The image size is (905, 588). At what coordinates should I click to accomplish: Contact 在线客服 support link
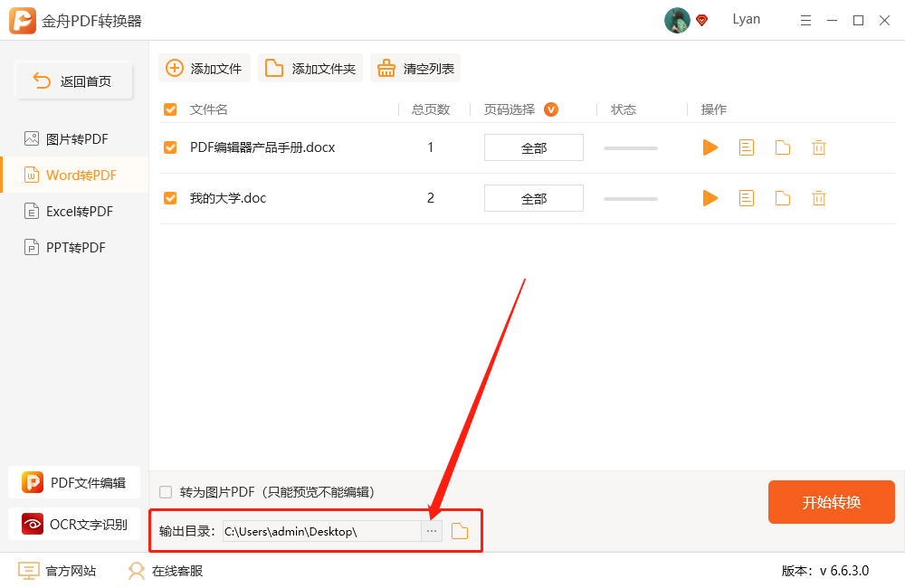coord(166,571)
